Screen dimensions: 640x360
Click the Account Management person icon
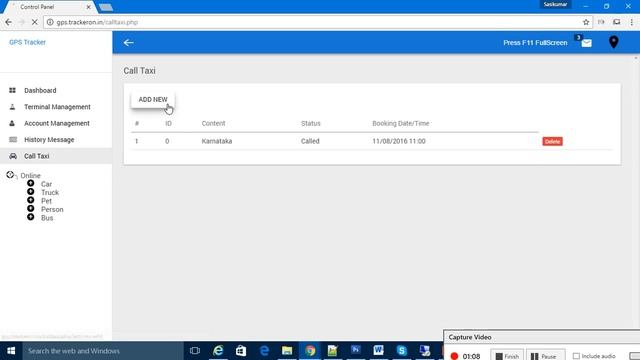(x=12, y=123)
